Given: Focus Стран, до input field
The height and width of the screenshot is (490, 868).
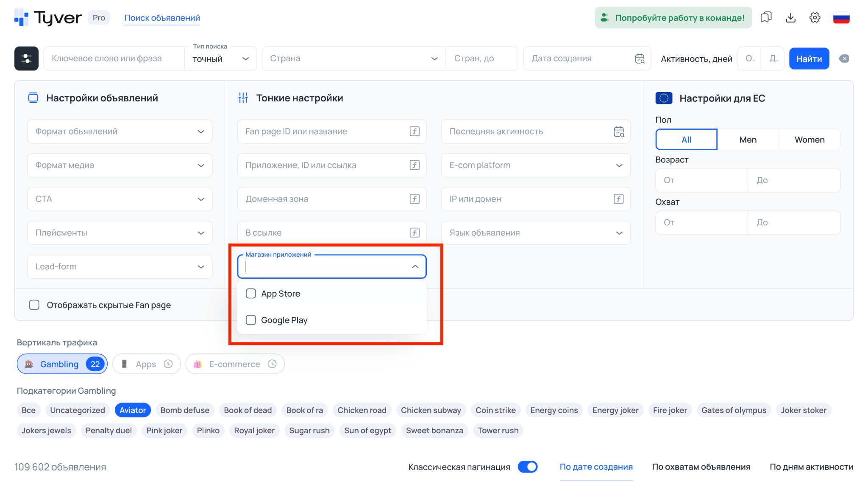Looking at the screenshot, I should tap(481, 59).
